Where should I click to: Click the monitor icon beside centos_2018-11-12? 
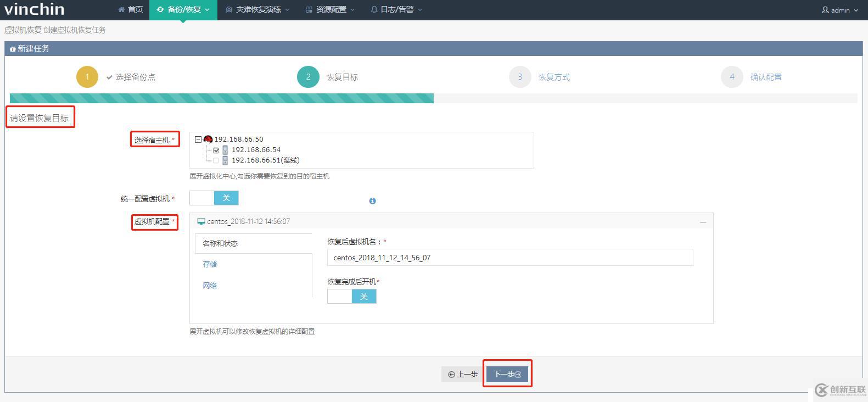coord(201,221)
